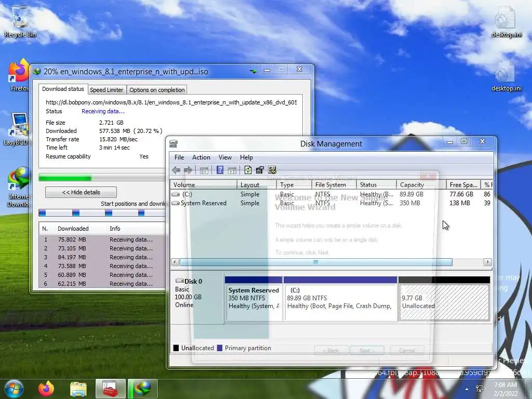Select the Recycle Bin desktop icon
This screenshot has height=399, width=532.
(20, 20)
